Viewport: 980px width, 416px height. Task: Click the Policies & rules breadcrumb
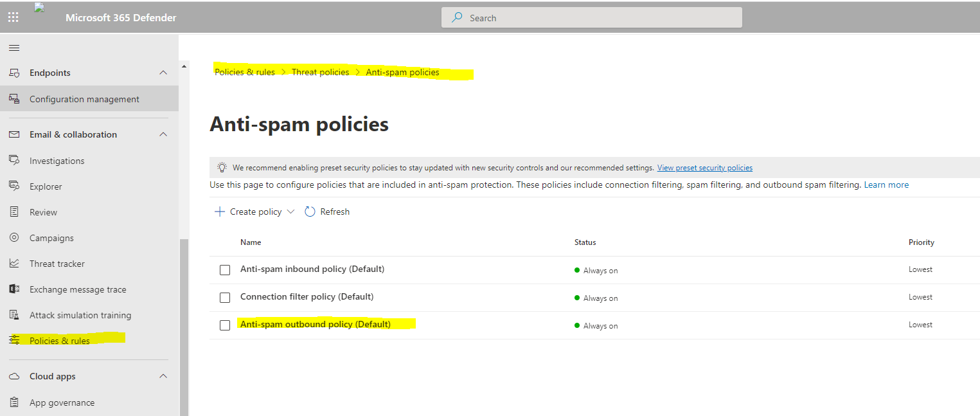coord(245,72)
